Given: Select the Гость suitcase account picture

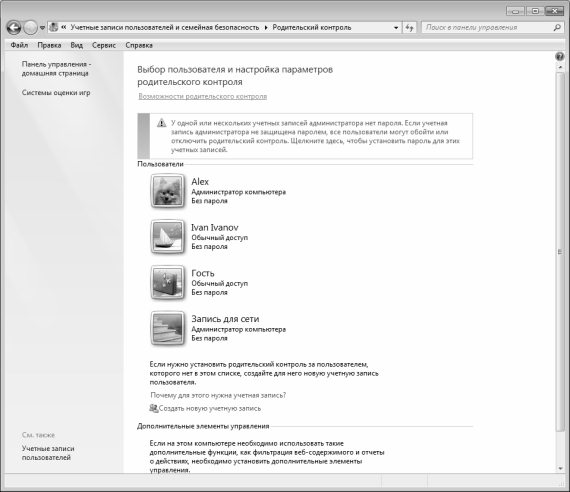Looking at the screenshot, I should pos(167,283).
